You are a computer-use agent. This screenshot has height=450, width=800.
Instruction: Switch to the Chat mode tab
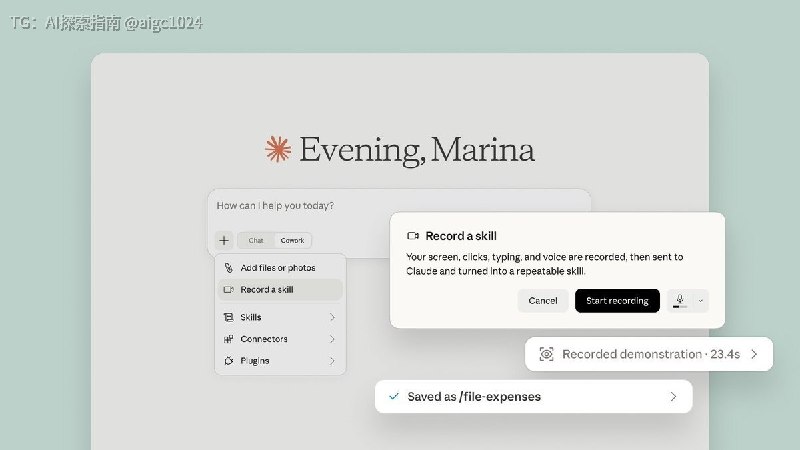pos(256,240)
